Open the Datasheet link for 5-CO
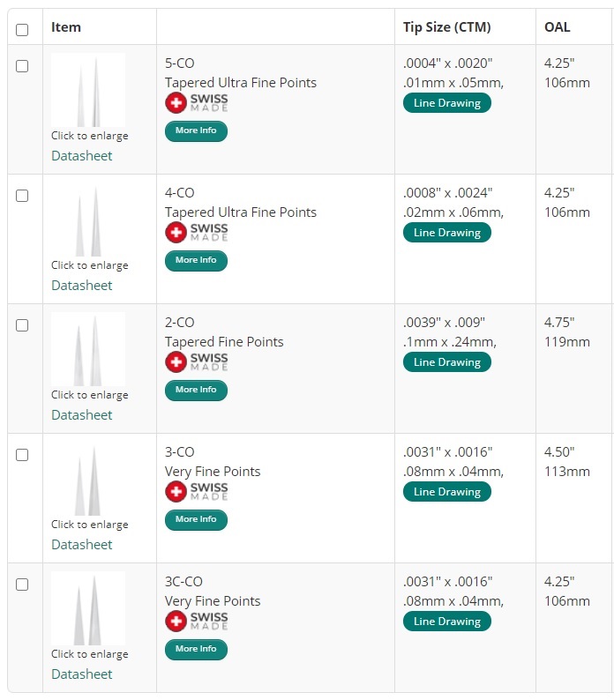Image resolution: width=614 pixels, height=700 pixels. [82, 156]
